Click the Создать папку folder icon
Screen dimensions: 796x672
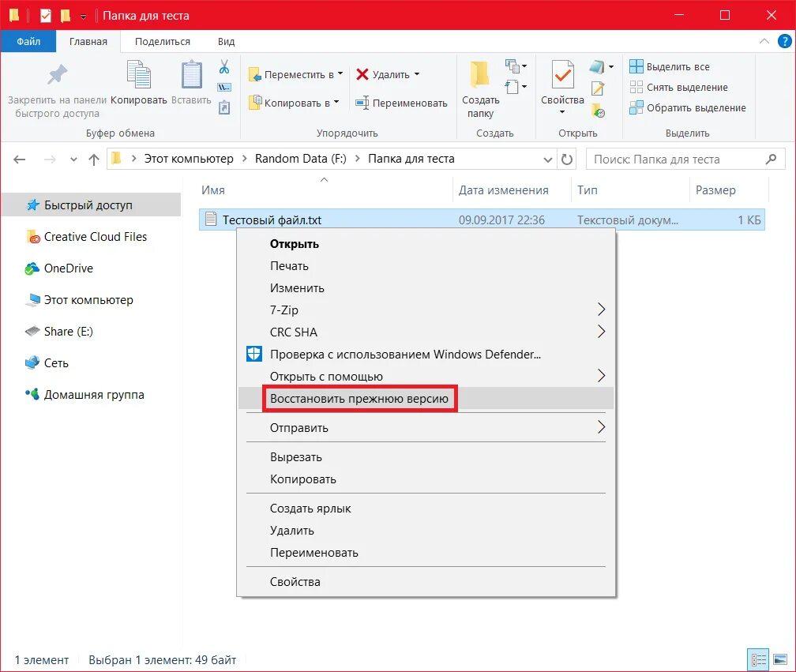pos(479,74)
